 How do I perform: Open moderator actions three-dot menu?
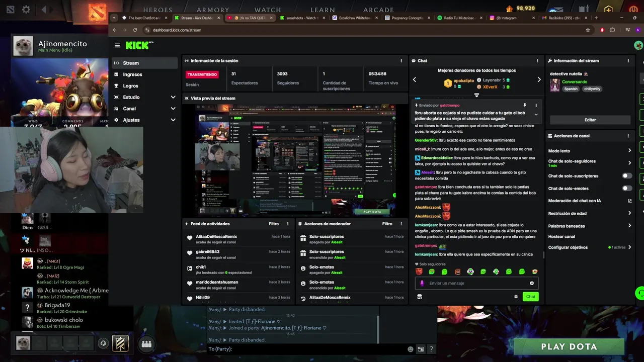point(401,224)
